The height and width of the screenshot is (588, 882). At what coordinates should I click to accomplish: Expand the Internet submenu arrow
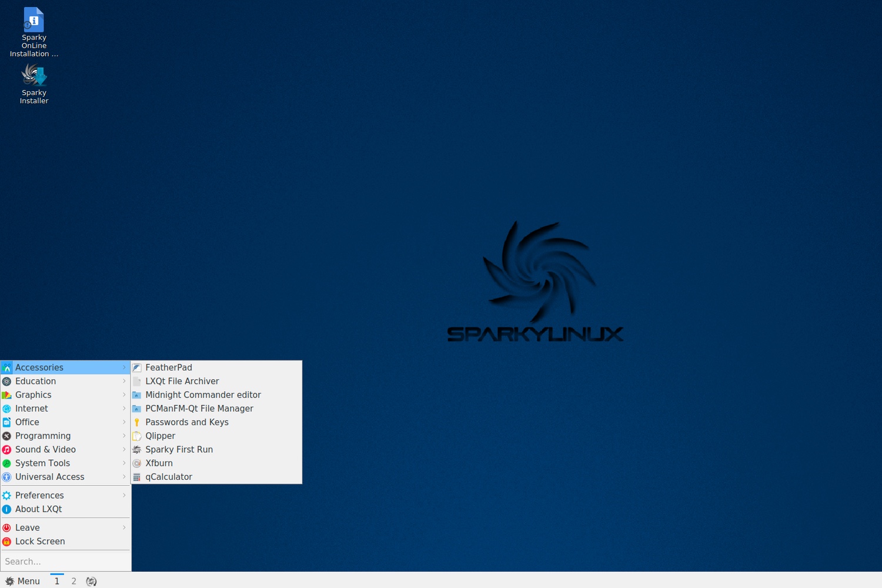(x=124, y=409)
